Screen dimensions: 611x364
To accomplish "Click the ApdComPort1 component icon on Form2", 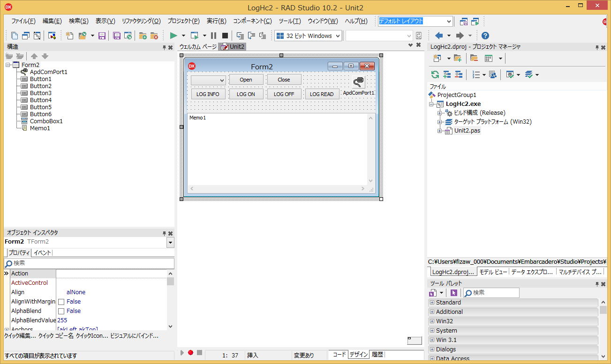I will coord(359,82).
